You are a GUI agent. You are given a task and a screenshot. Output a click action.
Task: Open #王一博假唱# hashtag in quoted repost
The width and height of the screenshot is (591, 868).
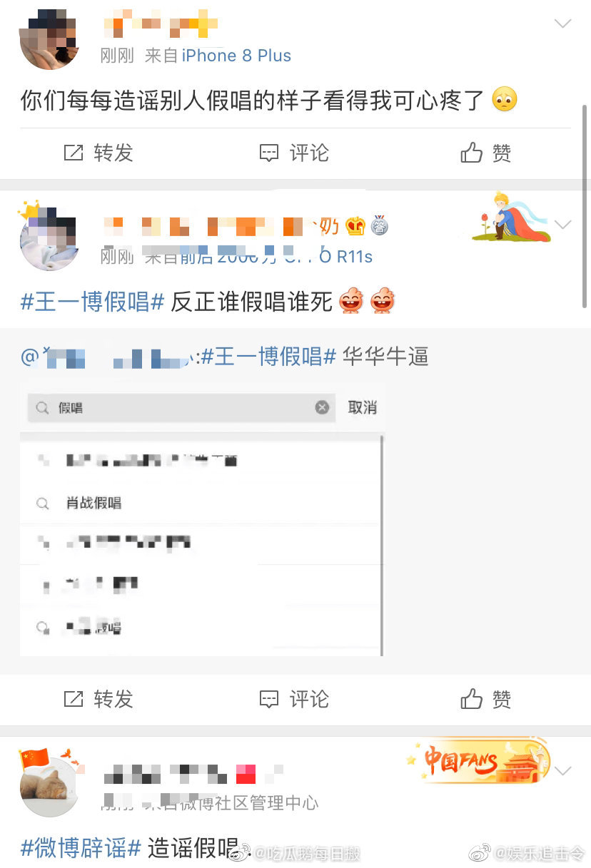[268, 356]
